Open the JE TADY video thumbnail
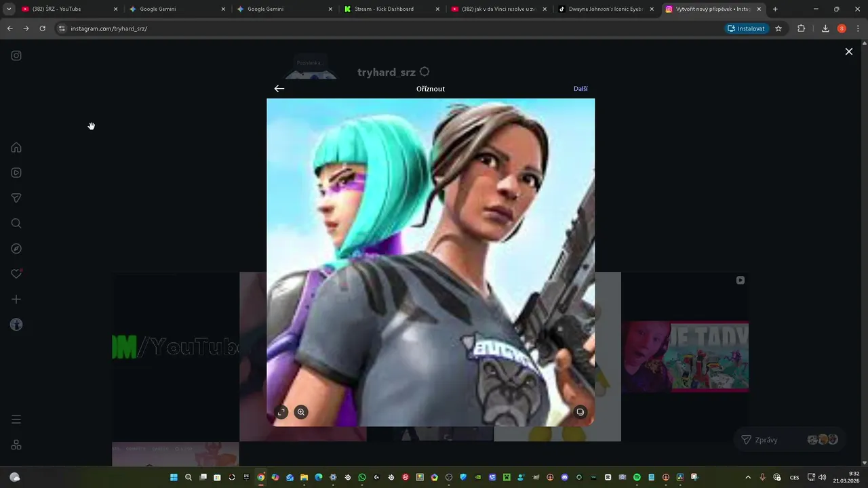The width and height of the screenshot is (868, 488). [x=685, y=357]
